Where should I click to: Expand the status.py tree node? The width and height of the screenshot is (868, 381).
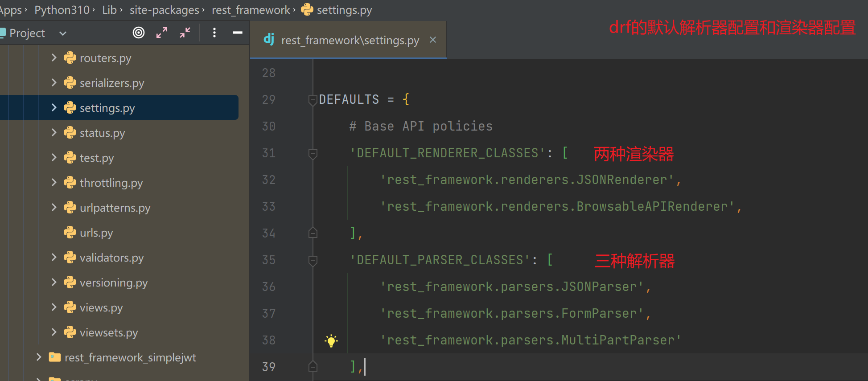click(x=54, y=132)
